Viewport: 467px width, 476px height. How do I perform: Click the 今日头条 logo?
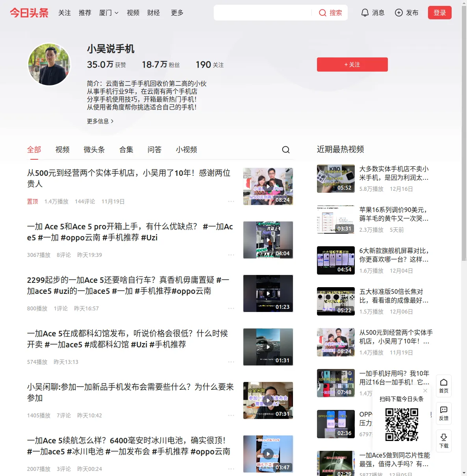pos(29,13)
